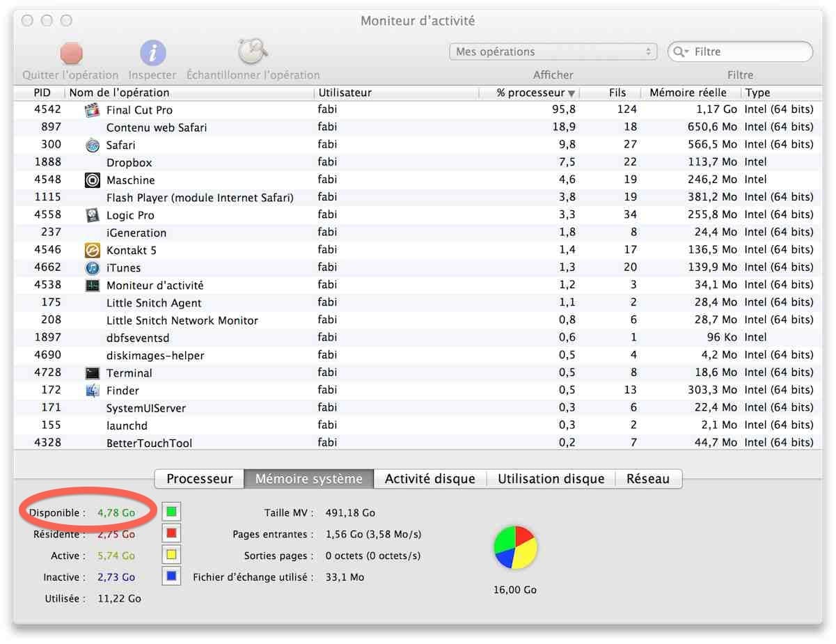Screen dimensions: 836x644
Task: Select the iTunes app icon
Action: click(x=92, y=267)
